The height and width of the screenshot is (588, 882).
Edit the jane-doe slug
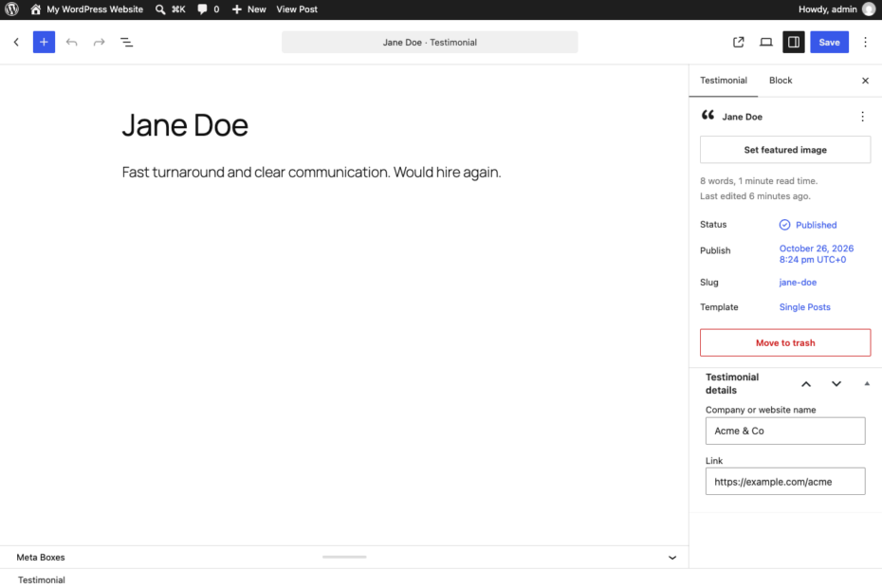(798, 283)
